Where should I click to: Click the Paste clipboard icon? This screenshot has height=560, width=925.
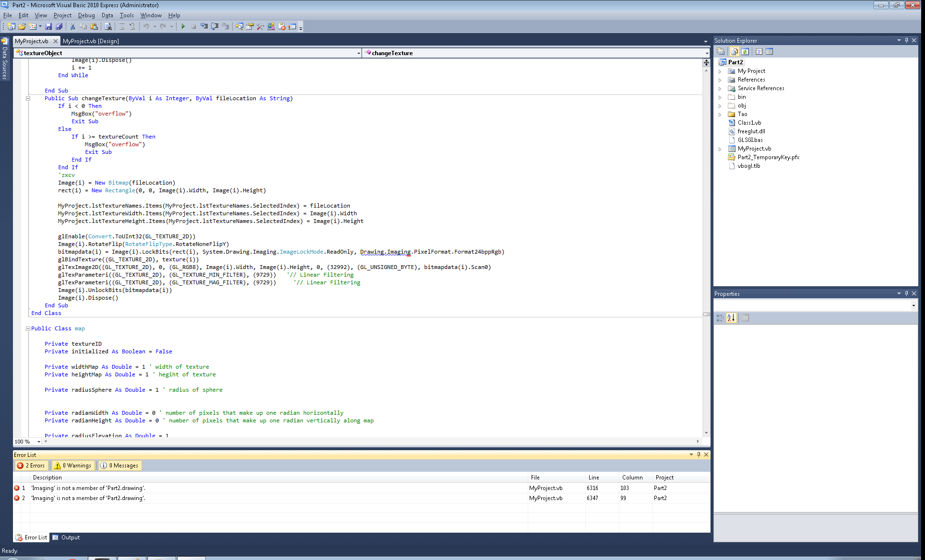coord(94,26)
